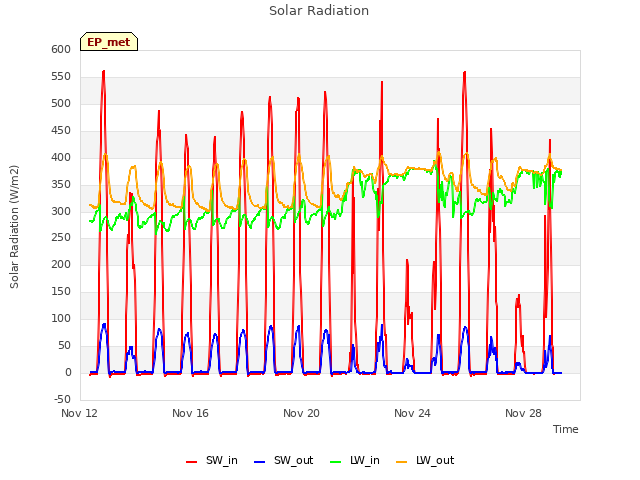Click the orange LW_out legend swatch

pyautogui.click(x=401, y=462)
